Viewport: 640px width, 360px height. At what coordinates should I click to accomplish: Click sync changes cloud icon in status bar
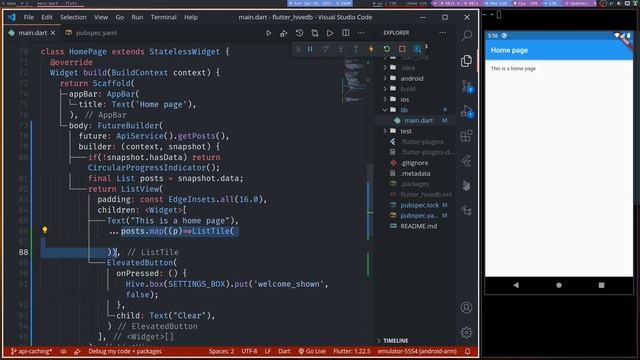(63, 351)
